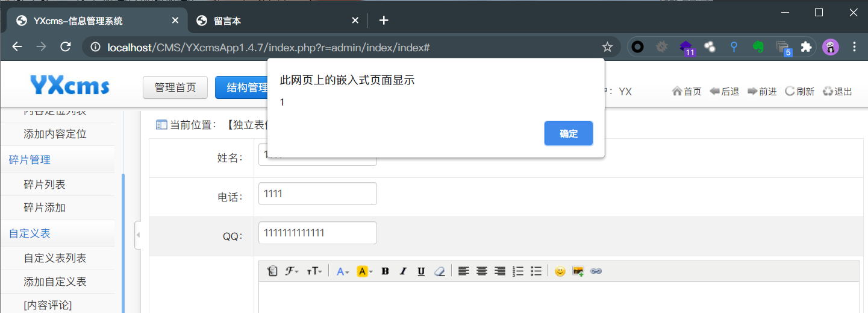Click the paste-as-plain-text editor icon
The height and width of the screenshot is (313, 868).
(x=272, y=271)
